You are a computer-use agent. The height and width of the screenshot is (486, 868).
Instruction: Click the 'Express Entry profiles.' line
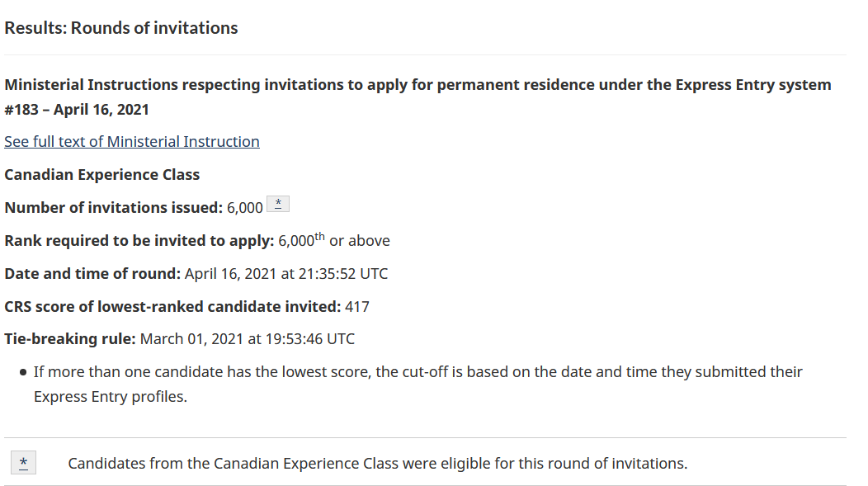click(111, 397)
